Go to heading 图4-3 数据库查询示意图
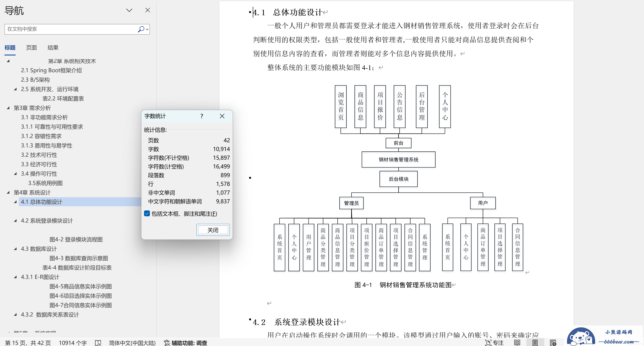 coord(79,258)
